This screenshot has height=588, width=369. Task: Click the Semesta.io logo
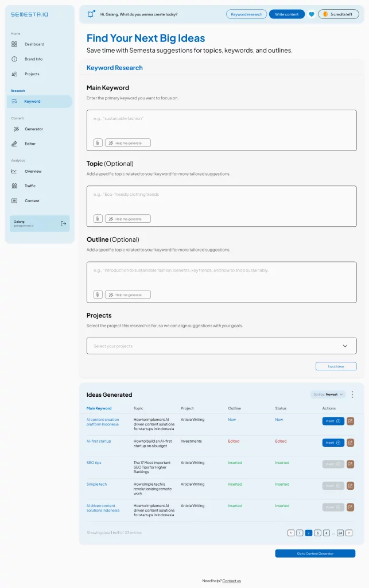point(29,14)
